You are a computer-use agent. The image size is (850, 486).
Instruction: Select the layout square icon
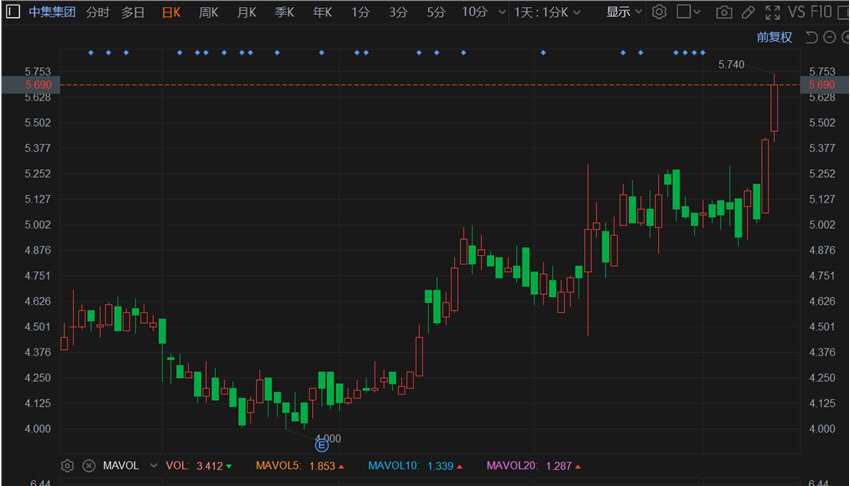tap(684, 12)
